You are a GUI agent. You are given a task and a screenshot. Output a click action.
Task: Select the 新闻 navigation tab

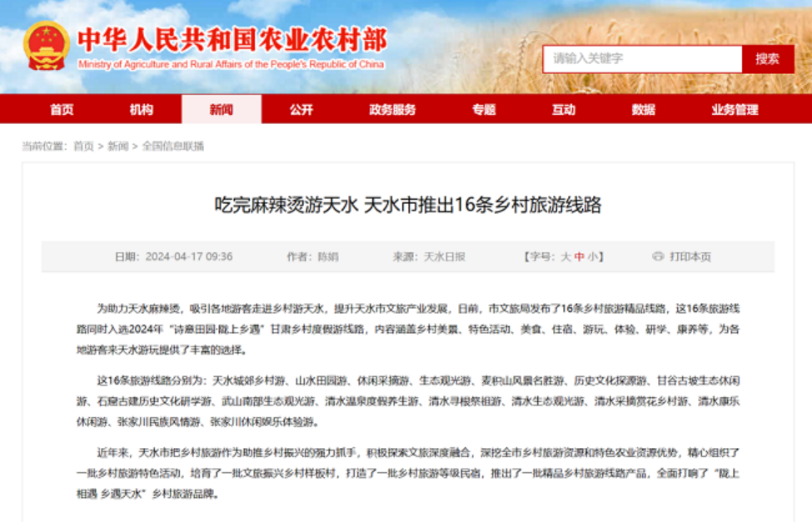tap(222, 109)
